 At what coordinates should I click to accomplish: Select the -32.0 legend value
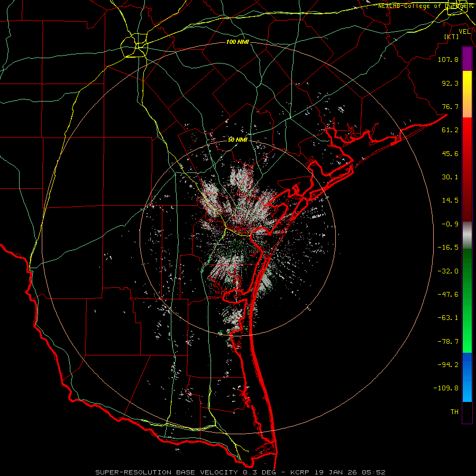click(448, 271)
